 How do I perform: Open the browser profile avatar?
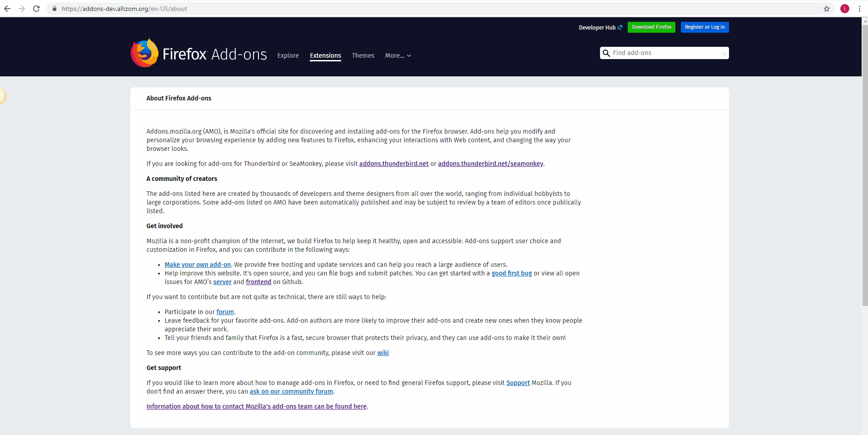click(x=845, y=9)
